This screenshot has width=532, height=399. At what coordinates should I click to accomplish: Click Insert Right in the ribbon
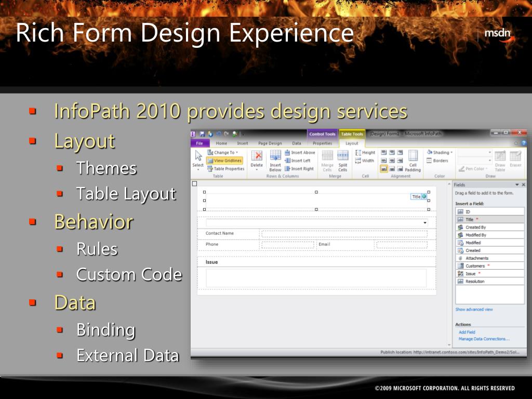[299, 169]
